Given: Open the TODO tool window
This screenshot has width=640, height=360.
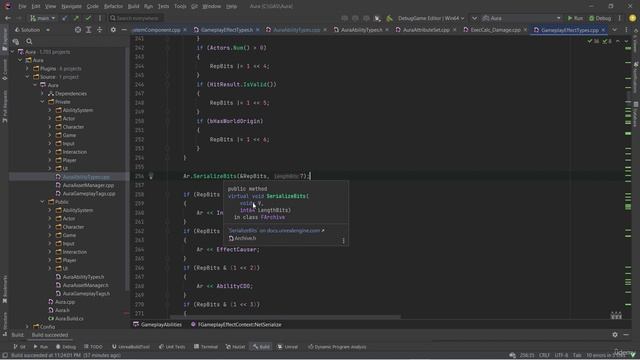Looking at the screenshot, I should 93,347.
